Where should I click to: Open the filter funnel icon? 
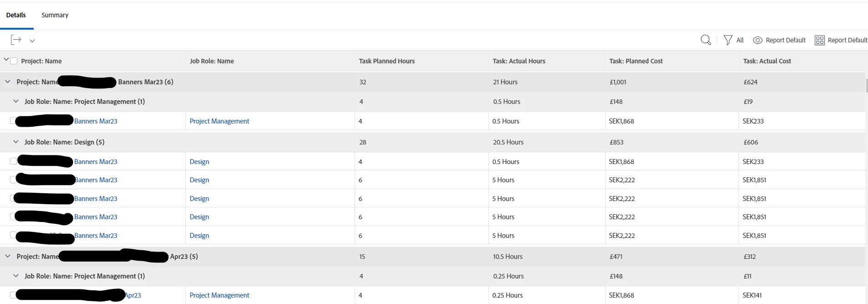728,40
